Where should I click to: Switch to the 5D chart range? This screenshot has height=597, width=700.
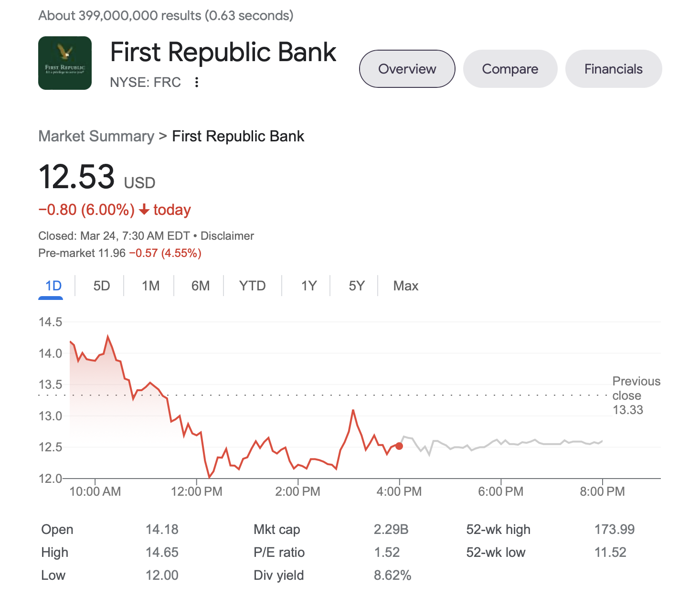coord(102,286)
